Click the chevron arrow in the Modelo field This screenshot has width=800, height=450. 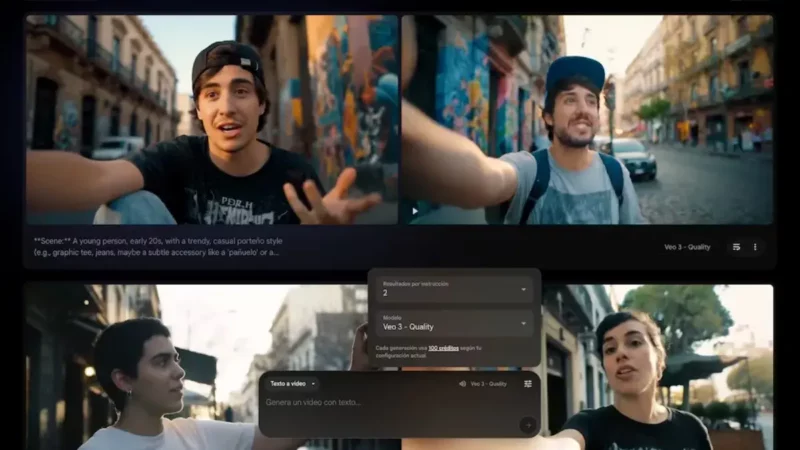(525, 323)
